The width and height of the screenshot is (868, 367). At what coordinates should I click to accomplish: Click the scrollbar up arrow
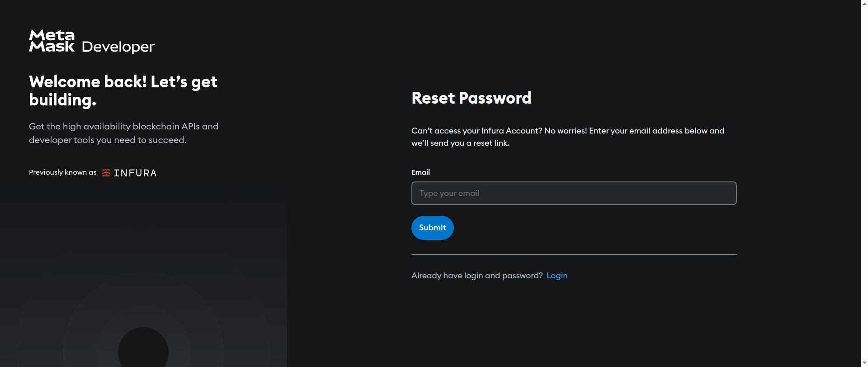point(864,4)
